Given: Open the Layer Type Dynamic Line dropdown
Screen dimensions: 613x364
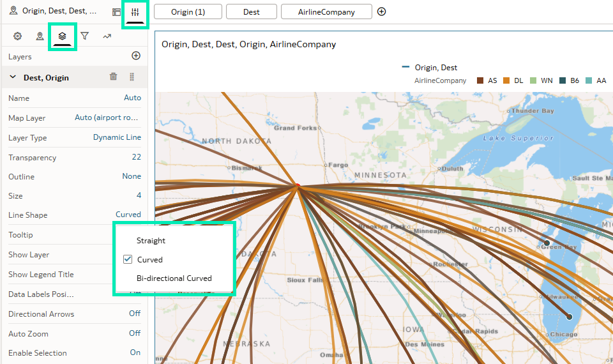Looking at the screenshot, I should coord(117,138).
